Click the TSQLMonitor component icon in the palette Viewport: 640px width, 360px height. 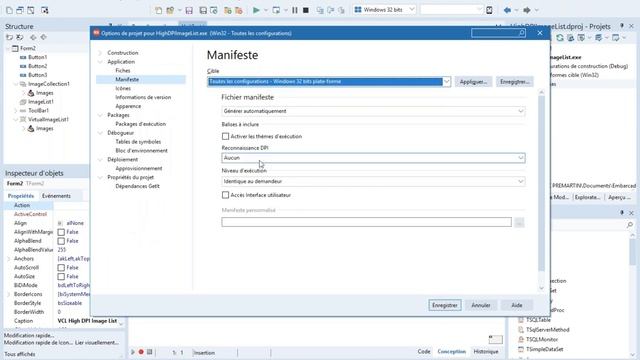(521, 339)
